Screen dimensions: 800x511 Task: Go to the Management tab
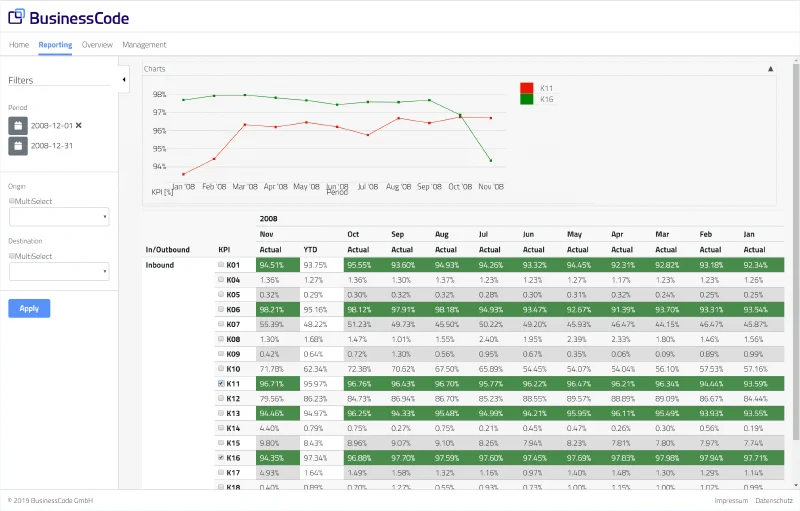pos(144,45)
